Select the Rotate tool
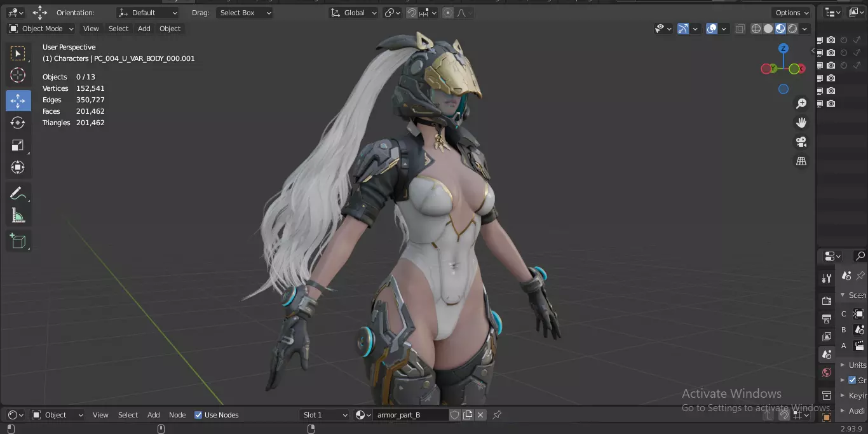 click(18, 123)
